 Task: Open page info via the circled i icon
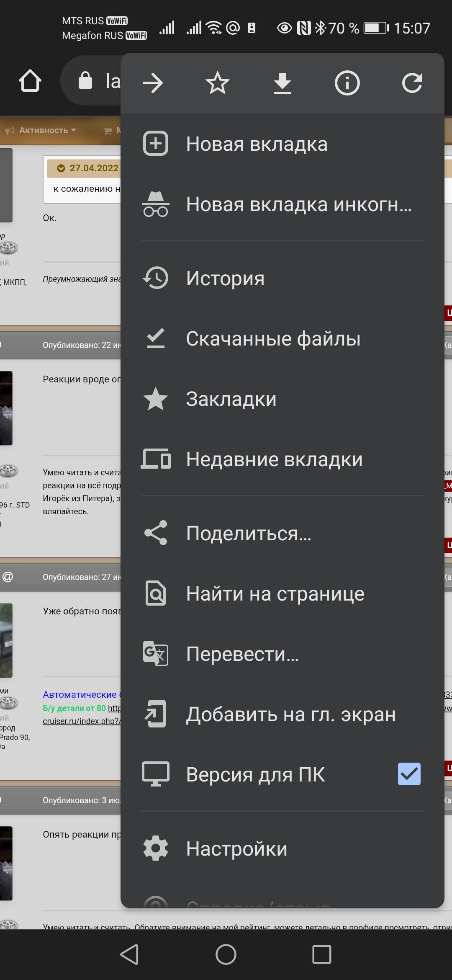tap(347, 83)
